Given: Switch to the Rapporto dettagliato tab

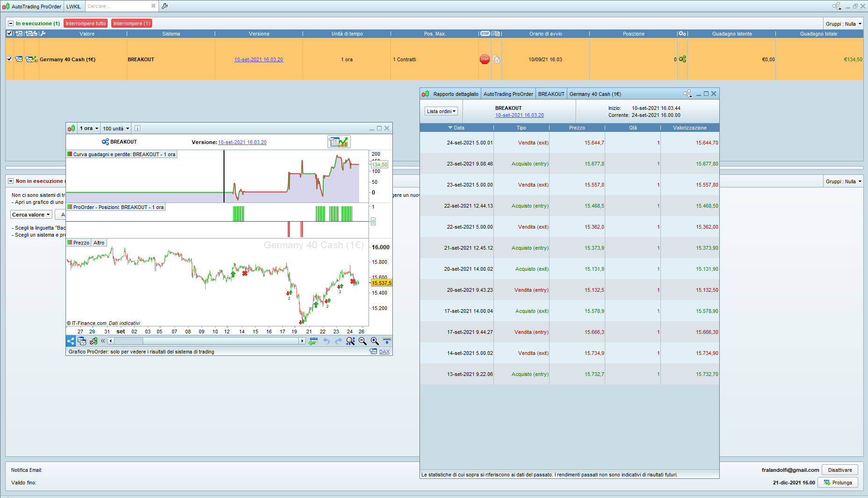Looking at the screenshot, I should [456, 94].
